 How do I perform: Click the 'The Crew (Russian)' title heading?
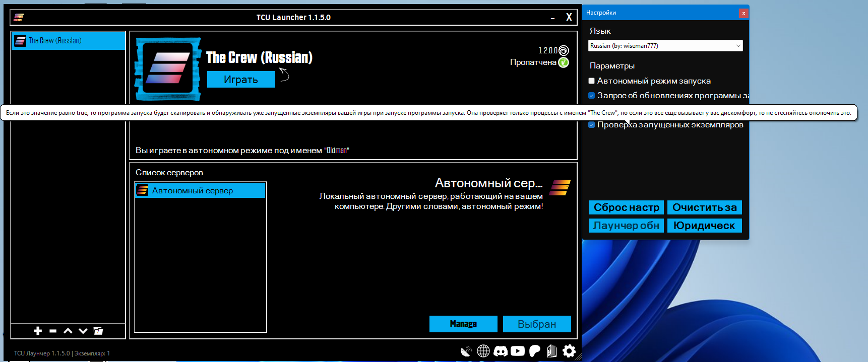[x=260, y=58]
